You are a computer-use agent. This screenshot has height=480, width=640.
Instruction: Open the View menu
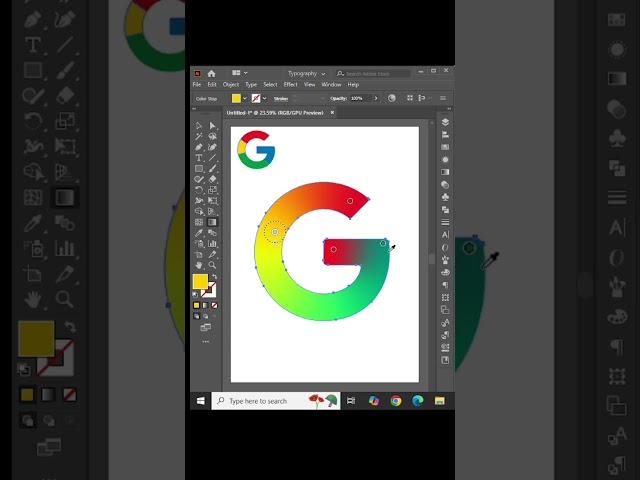pyautogui.click(x=309, y=84)
